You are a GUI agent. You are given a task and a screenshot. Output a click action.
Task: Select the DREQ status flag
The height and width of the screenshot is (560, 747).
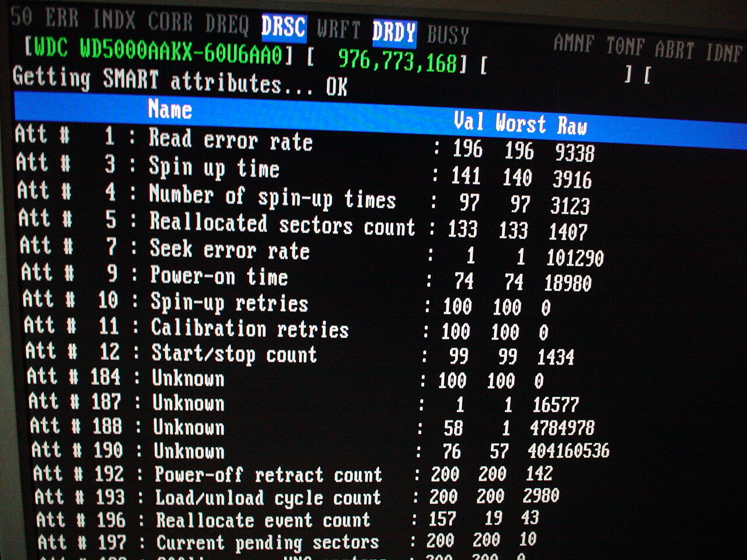click(x=227, y=24)
